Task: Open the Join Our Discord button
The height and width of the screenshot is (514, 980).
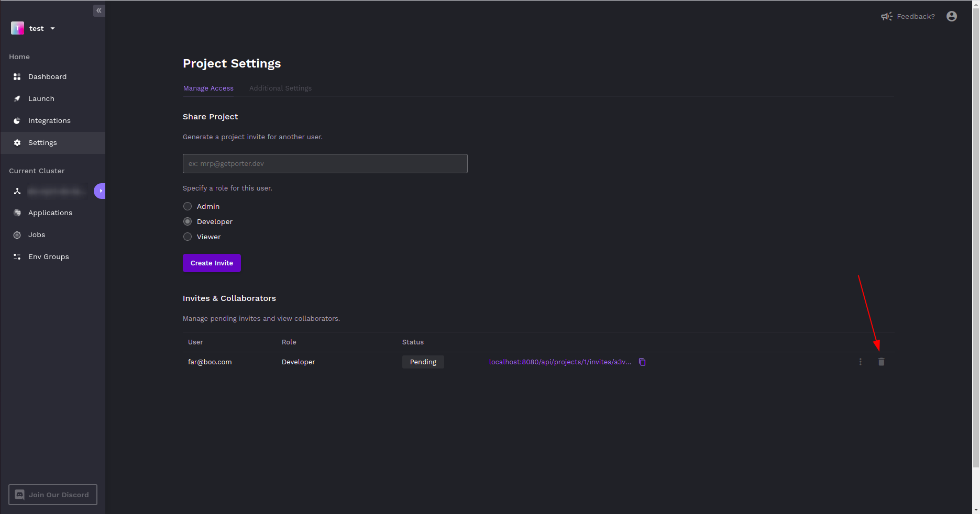Action: tap(53, 495)
